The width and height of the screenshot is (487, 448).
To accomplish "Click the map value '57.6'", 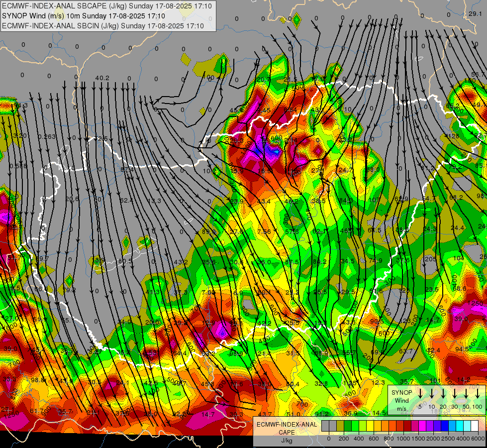I will coord(292,231).
